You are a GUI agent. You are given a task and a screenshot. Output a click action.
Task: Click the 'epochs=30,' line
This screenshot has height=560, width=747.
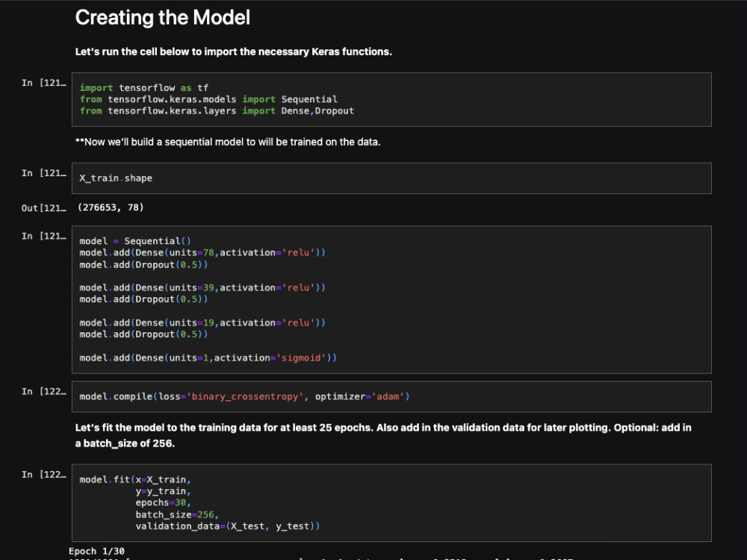(163, 503)
